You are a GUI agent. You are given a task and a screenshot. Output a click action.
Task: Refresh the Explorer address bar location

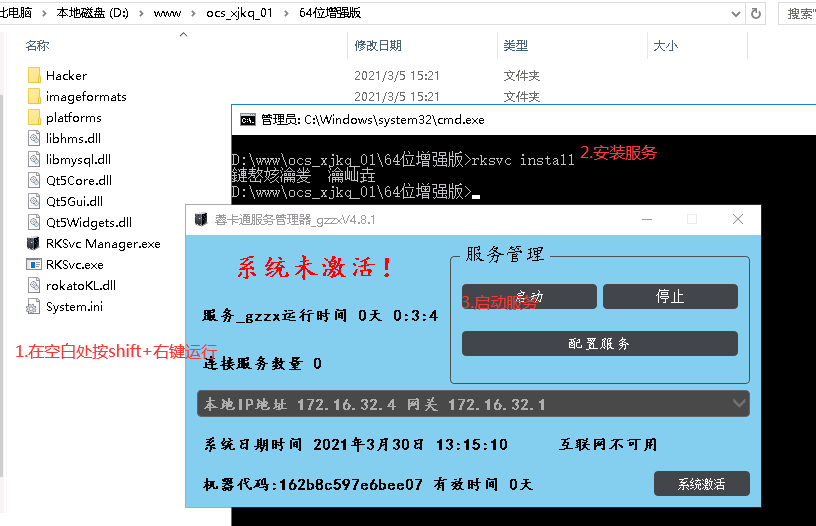pos(756,14)
